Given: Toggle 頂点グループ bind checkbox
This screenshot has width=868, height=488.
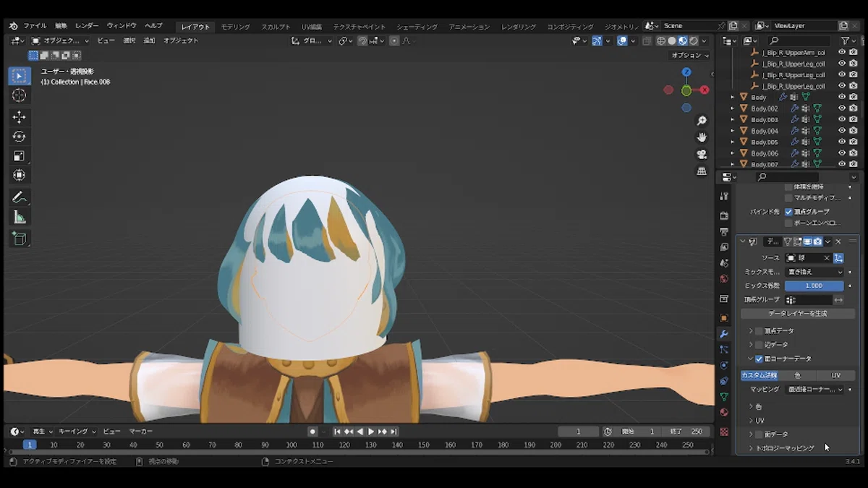Looking at the screenshot, I should pyautogui.click(x=788, y=212).
